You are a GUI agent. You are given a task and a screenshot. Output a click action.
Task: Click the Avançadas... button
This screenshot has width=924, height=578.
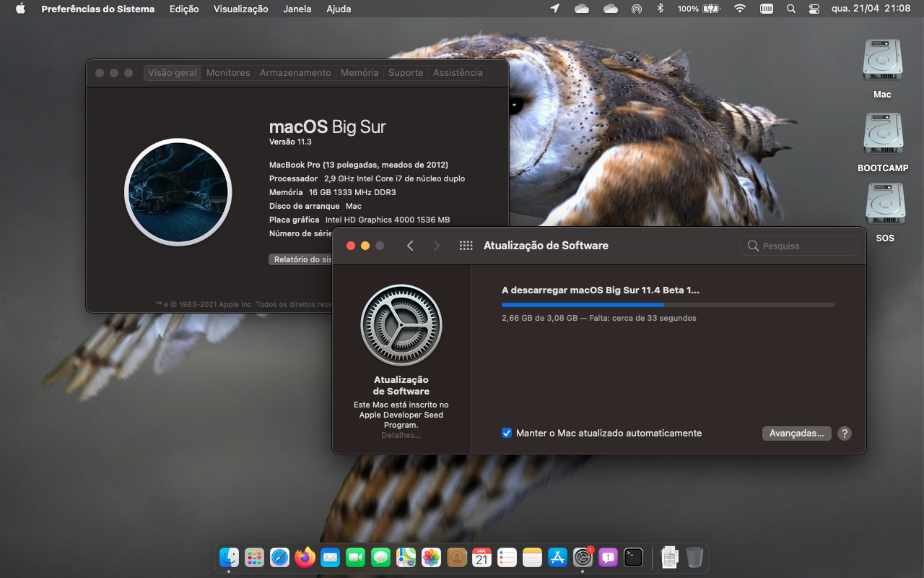796,433
